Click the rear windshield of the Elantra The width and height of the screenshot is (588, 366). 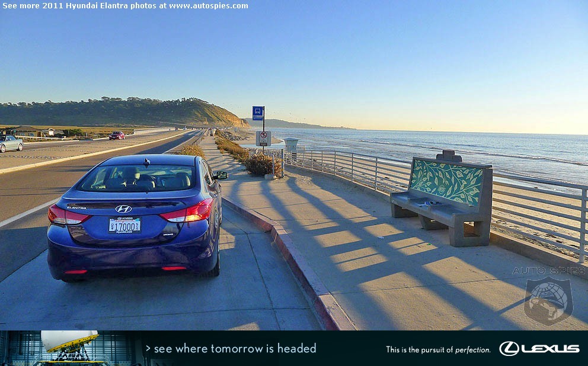[138, 178]
